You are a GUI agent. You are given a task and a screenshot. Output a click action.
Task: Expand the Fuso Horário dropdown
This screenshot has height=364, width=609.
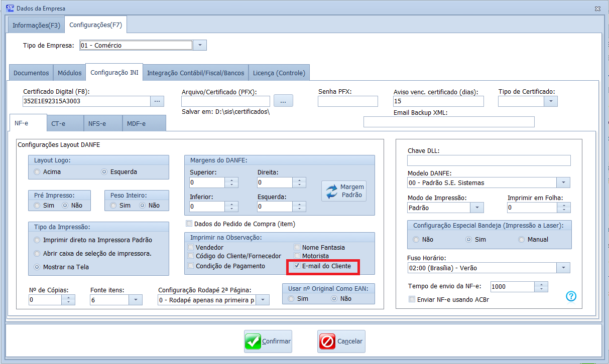click(563, 268)
